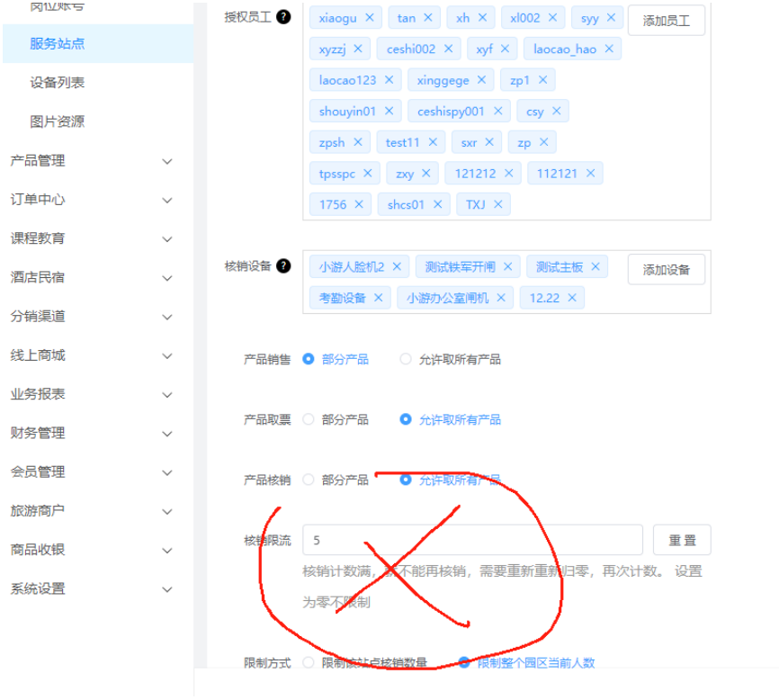Open the 设备列表 menu item
779x700 pixels.
click(x=58, y=83)
